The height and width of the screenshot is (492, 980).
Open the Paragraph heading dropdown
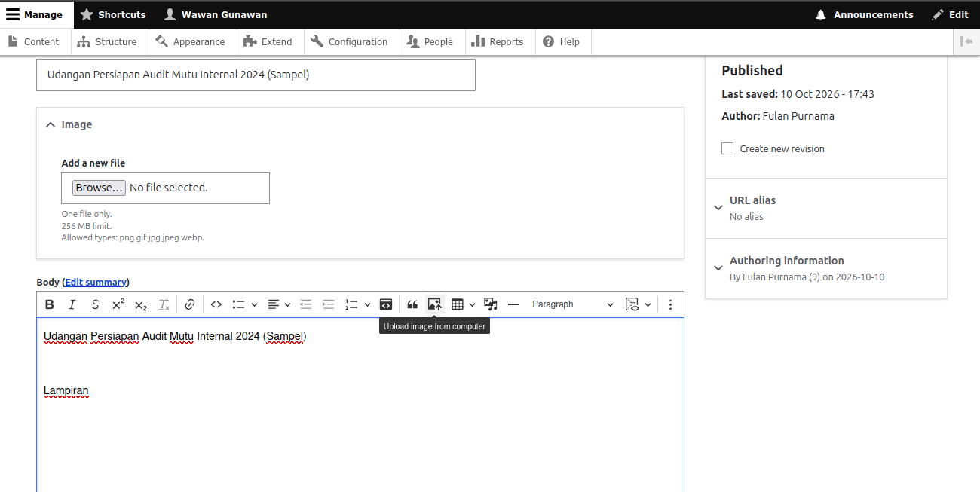573,304
